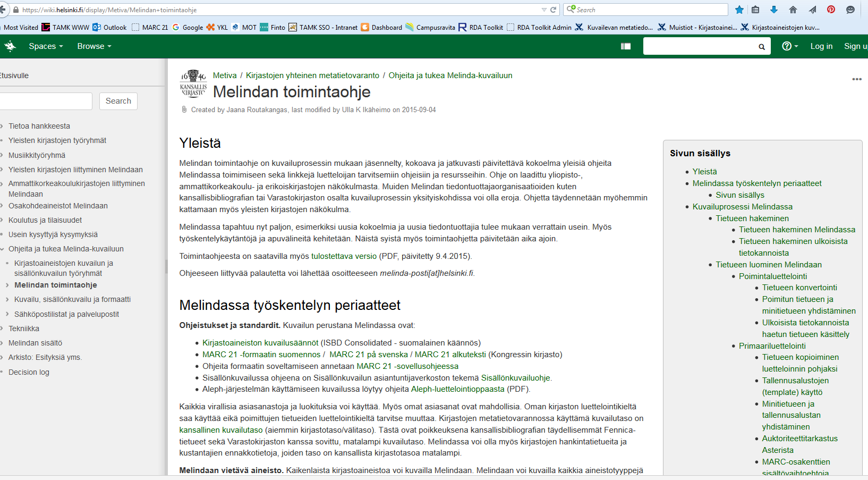The height and width of the screenshot is (480, 868).
Task: Open the tulostettava versio PDF link
Action: click(x=344, y=256)
